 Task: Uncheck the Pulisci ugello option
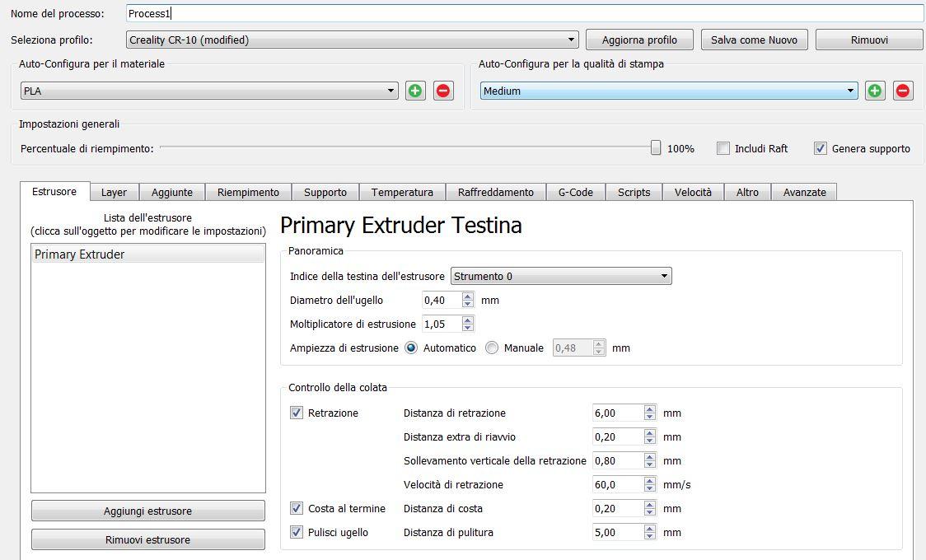click(x=297, y=532)
